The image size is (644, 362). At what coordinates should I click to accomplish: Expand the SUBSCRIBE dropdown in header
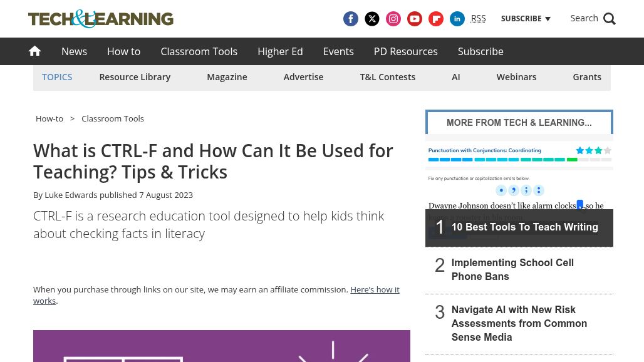pyautogui.click(x=526, y=18)
